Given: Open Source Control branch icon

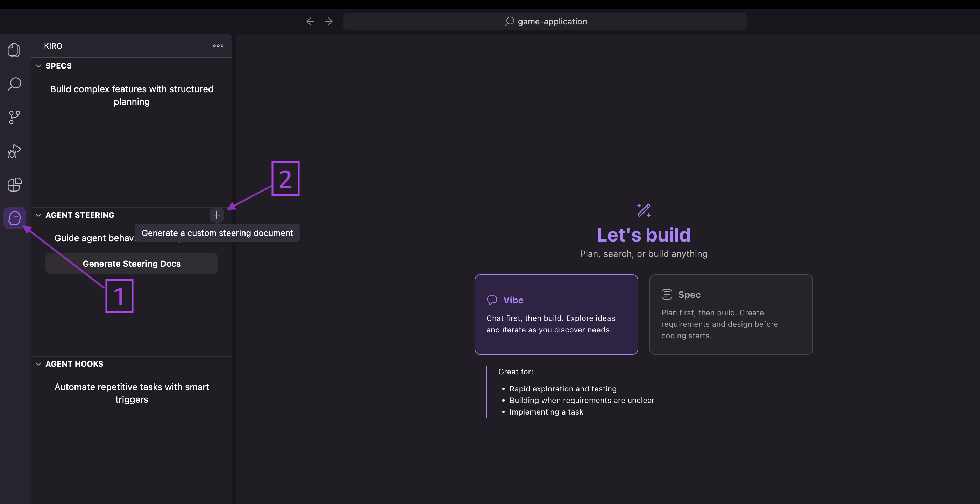Looking at the screenshot, I should [14, 117].
